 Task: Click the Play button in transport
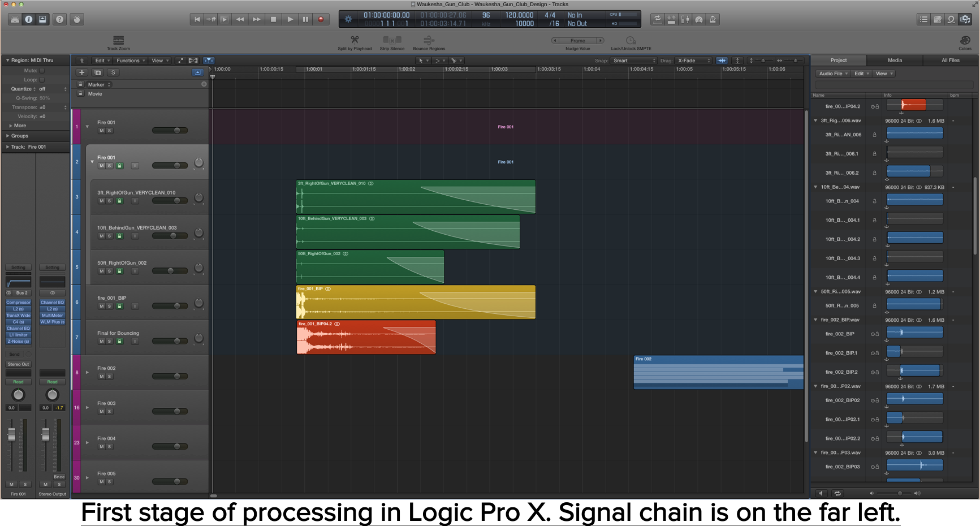(x=290, y=19)
